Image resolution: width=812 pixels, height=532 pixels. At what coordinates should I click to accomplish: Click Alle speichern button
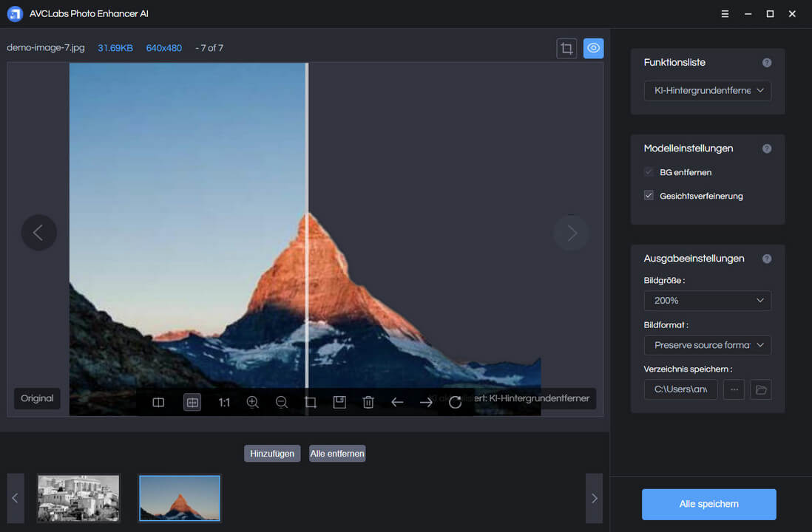(x=709, y=504)
